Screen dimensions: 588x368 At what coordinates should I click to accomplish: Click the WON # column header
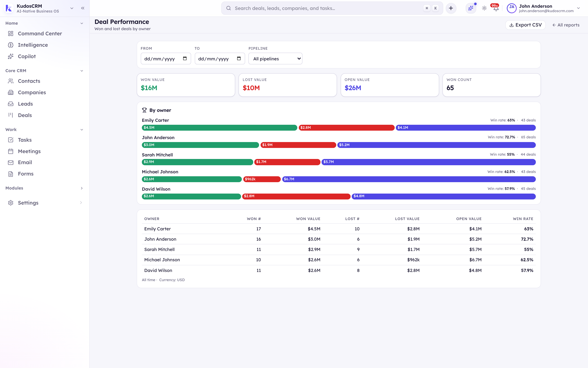click(254, 219)
